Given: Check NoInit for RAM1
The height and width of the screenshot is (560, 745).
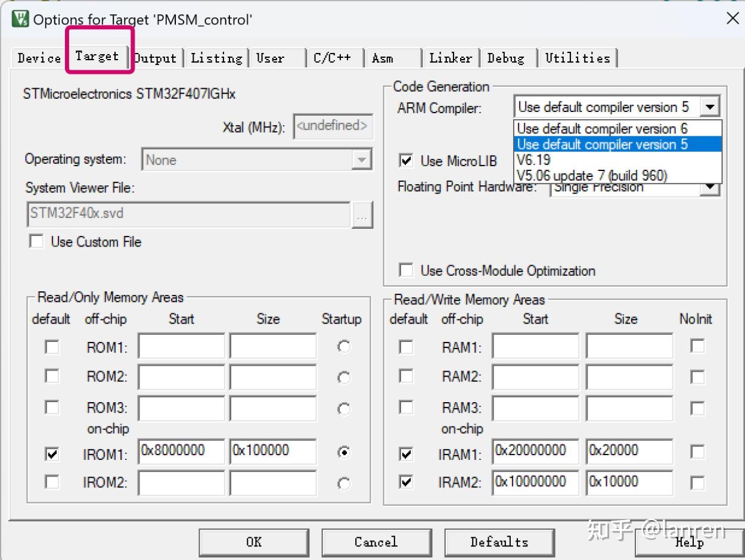Looking at the screenshot, I should click(x=697, y=346).
